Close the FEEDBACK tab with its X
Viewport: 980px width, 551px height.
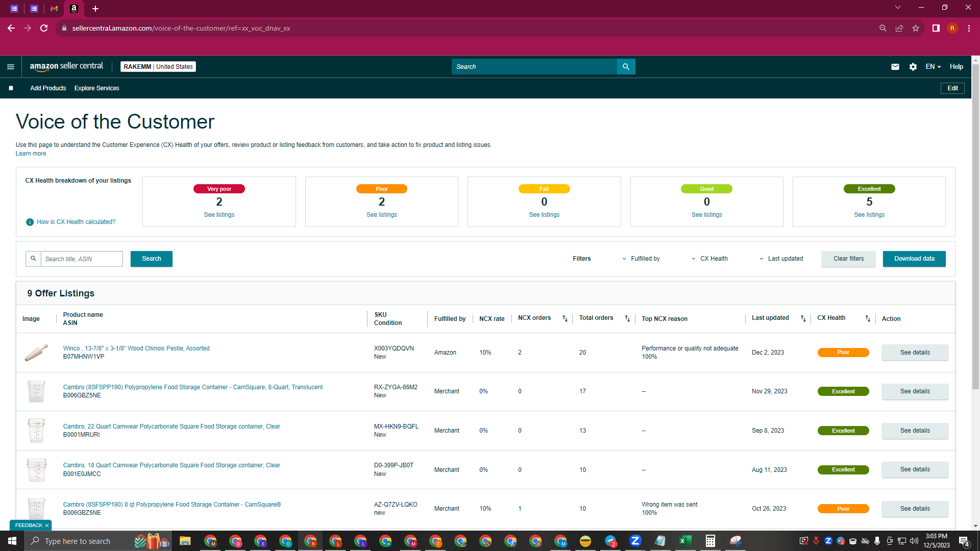pos(47,525)
